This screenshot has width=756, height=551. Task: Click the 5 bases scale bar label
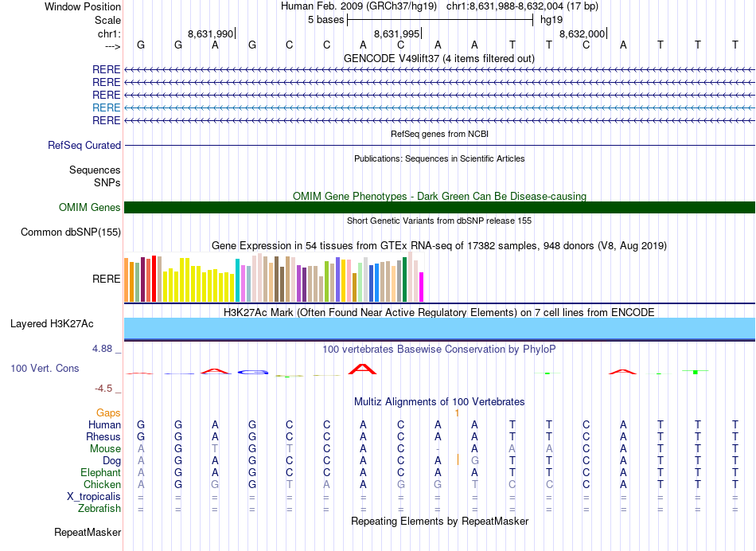pyautogui.click(x=326, y=20)
